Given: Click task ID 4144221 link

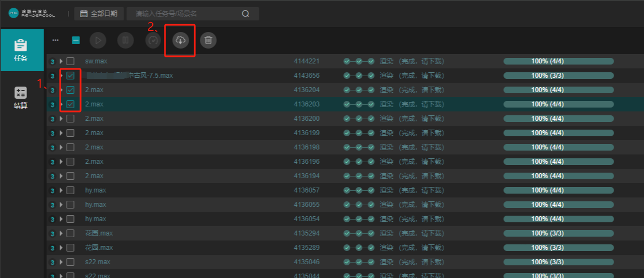Looking at the screenshot, I should tap(306, 61).
